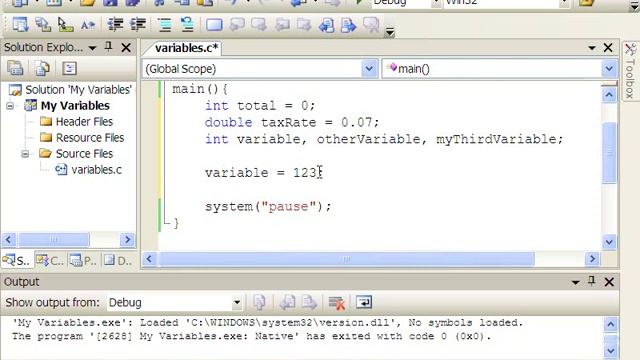Screen dimensions: 640x360
Task: Click Display Object Member List toolbar icon
Action: 20,24
